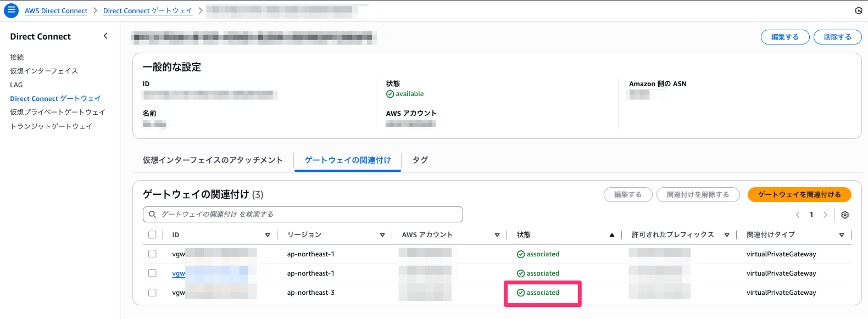
Task: Click 編集する in the associations panel
Action: click(x=628, y=194)
